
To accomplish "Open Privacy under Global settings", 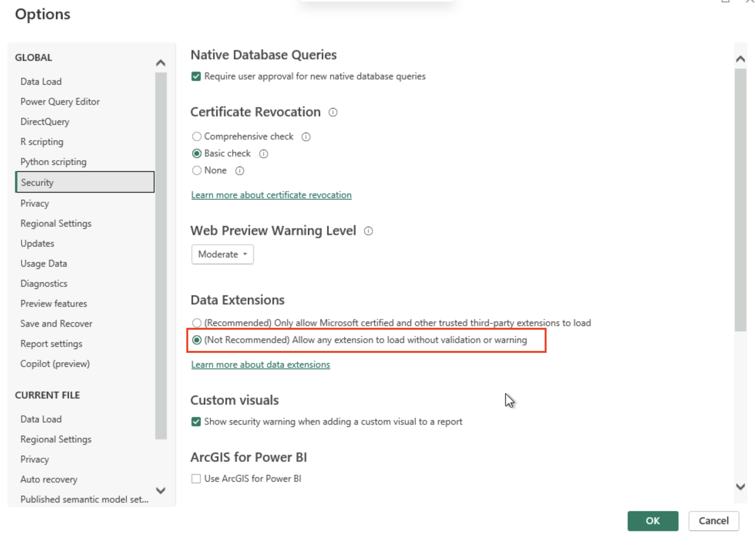I will click(35, 203).
